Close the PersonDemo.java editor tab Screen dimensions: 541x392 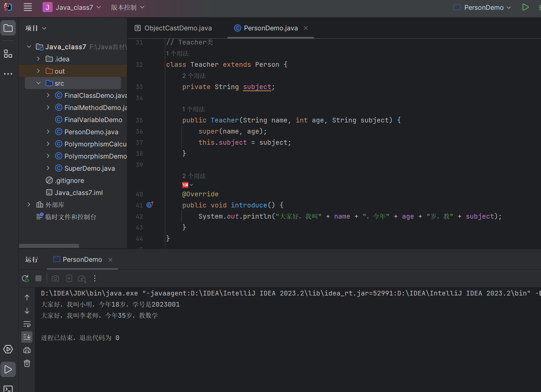point(306,28)
